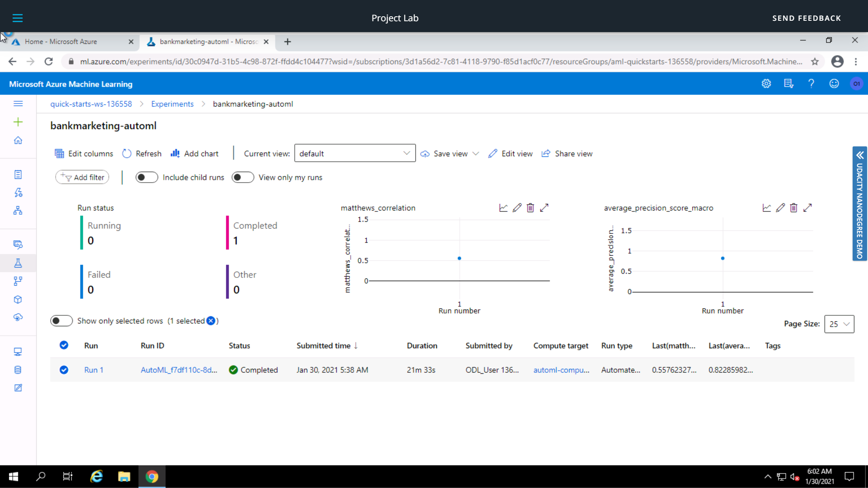The height and width of the screenshot is (488, 868).
Task: Uncheck the Run 1 row checkbox
Action: point(64,370)
